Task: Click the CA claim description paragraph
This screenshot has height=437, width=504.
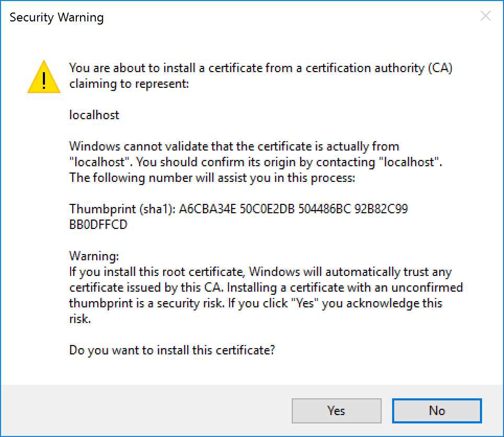Action: [261, 76]
